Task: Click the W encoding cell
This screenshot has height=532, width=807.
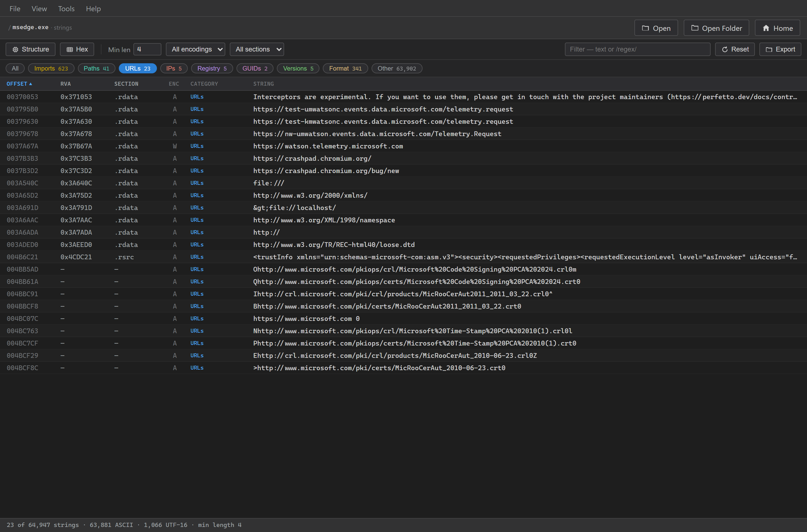Action: 175,146
